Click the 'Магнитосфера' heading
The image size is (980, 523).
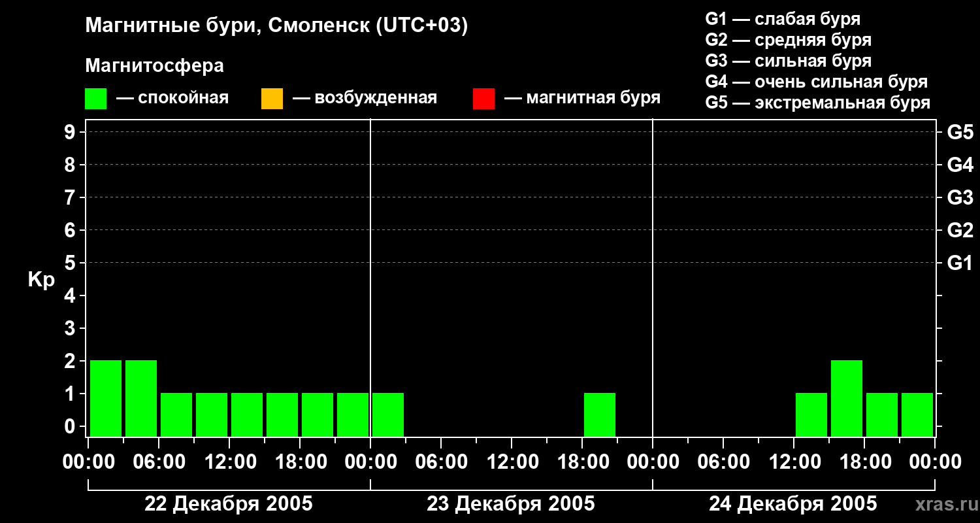click(x=154, y=66)
